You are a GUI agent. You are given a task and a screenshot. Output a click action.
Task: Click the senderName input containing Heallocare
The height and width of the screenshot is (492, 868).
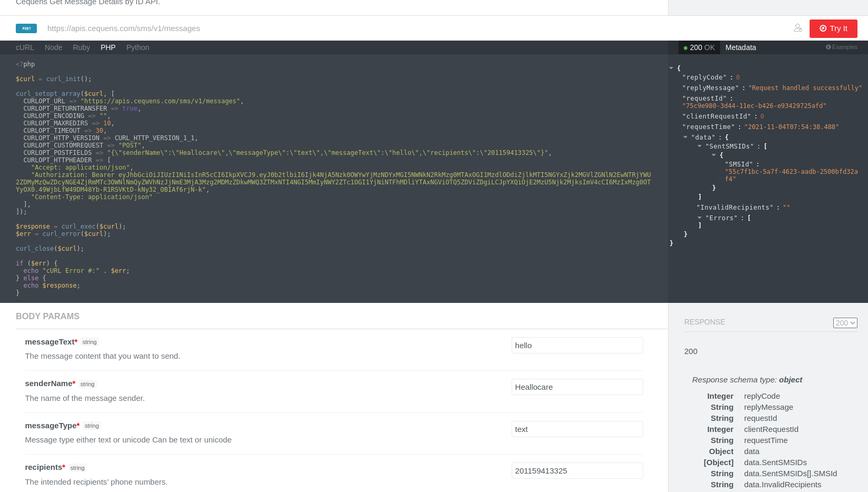click(577, 387)
